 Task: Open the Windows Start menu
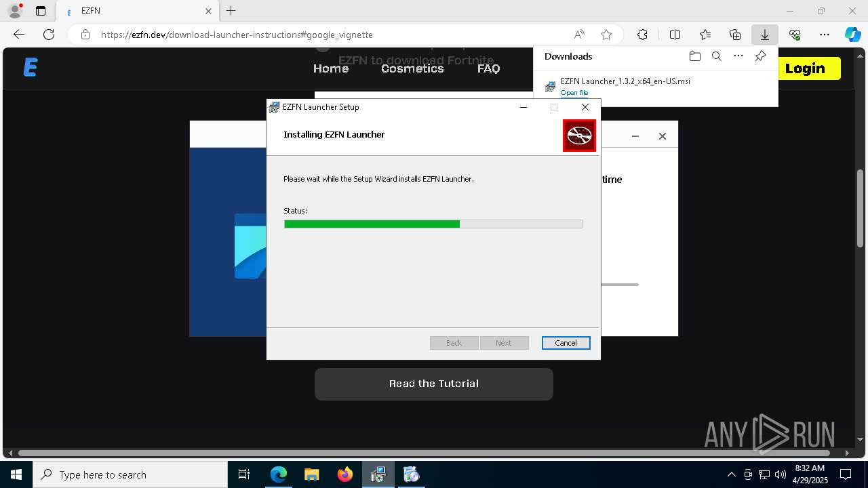(16, 474)
